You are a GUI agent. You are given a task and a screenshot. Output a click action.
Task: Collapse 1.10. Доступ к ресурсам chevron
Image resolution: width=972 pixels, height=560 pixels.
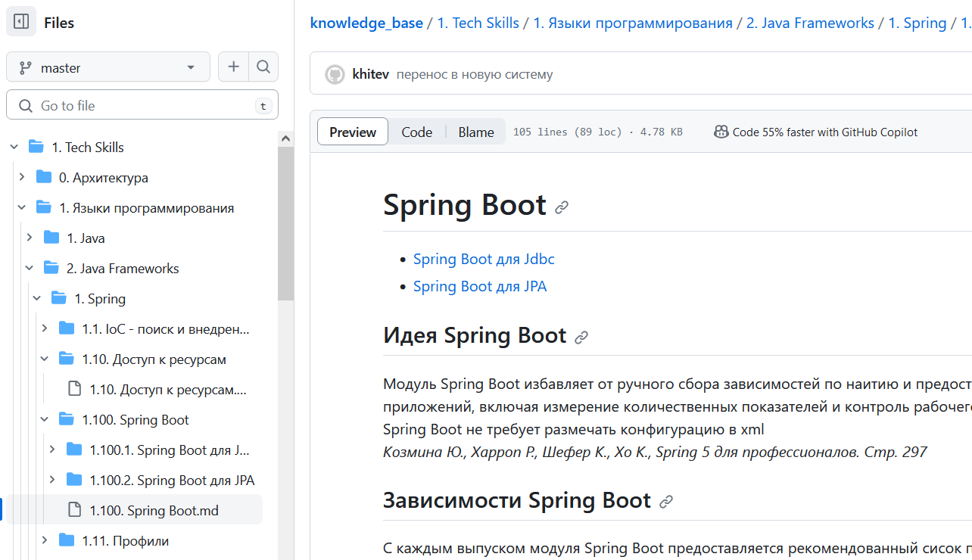pos(44,359)
